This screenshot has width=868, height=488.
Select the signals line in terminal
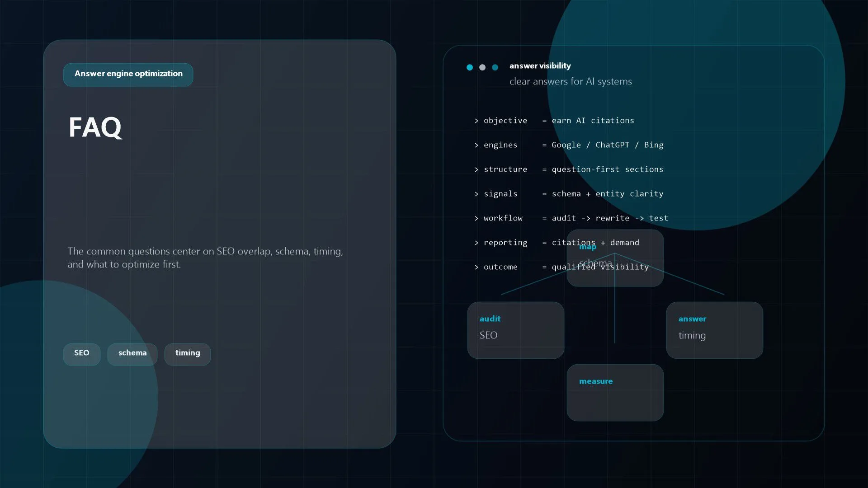click(x=569, y=194)
